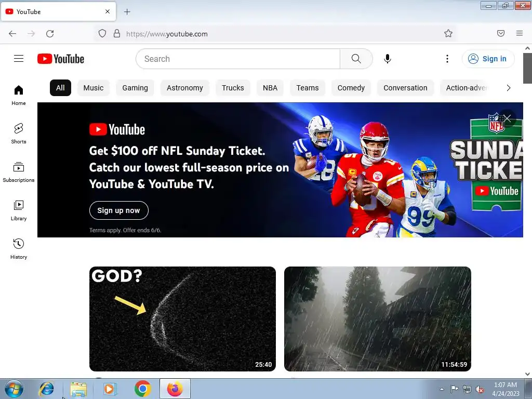Open tracking protection shield icon
The image size is (532, 399).
point(102,33)
